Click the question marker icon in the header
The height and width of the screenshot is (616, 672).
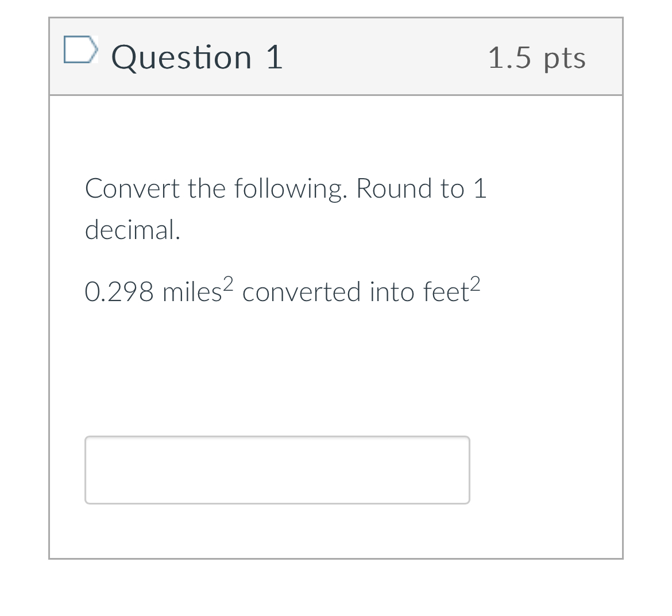click(81, 51)
